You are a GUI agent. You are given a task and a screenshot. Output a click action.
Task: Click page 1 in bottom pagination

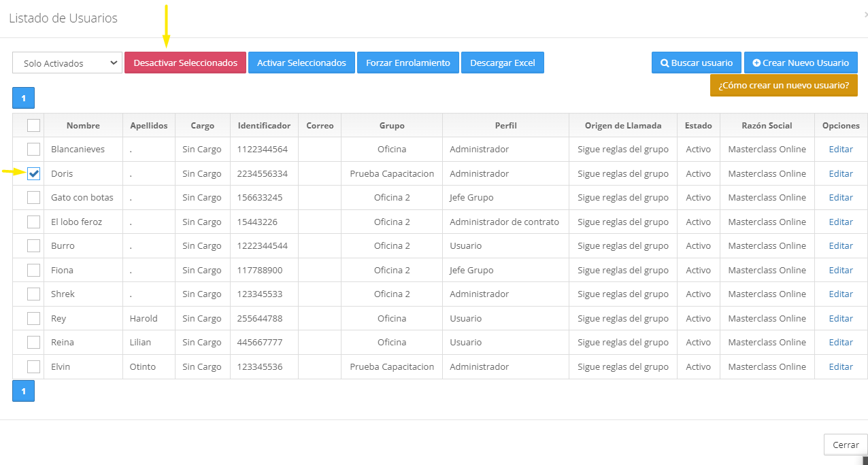(x=23, y=391)
